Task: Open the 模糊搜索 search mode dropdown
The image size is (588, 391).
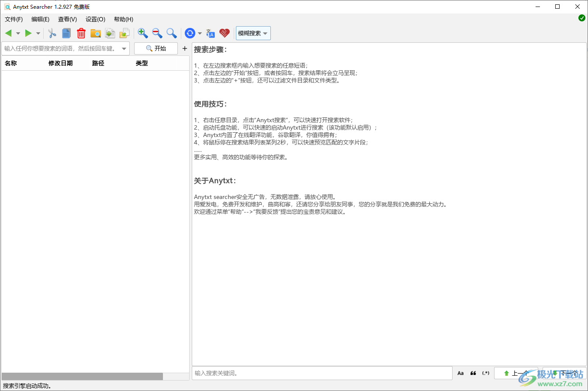Action: [253, 33]
